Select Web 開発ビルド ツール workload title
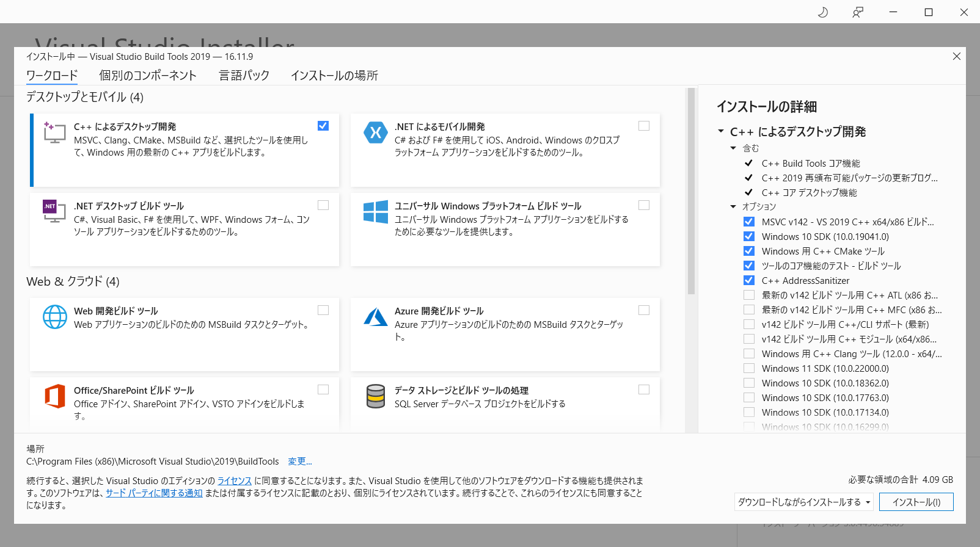980x547 pixels. pyautogui.click(x=116, y=311)
